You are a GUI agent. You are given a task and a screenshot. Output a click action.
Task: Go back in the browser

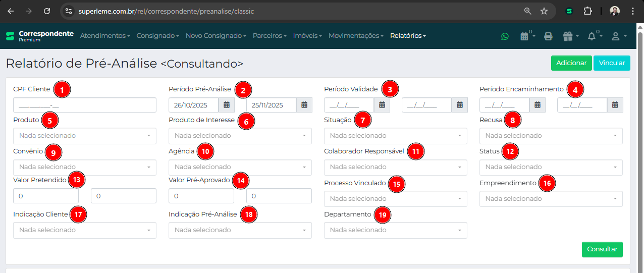(x=11, y=11)
